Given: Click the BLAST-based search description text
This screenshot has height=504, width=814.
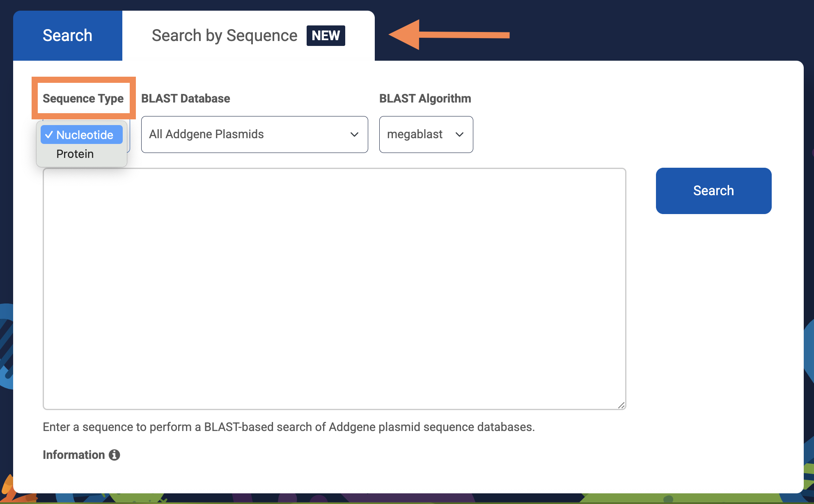Looking at the screenshot, I should pyautogui.click(x=289, y=427).
